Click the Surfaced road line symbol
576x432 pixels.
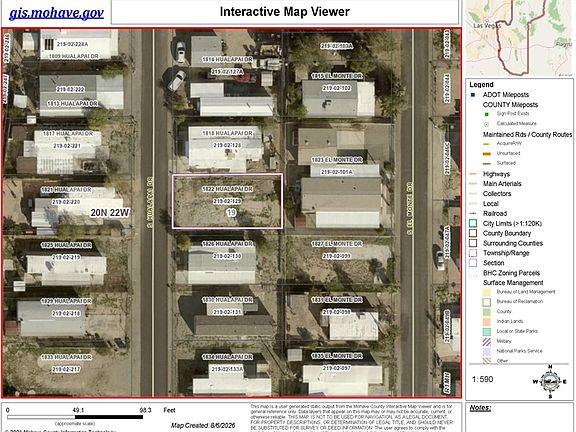[x=487, y=163]
